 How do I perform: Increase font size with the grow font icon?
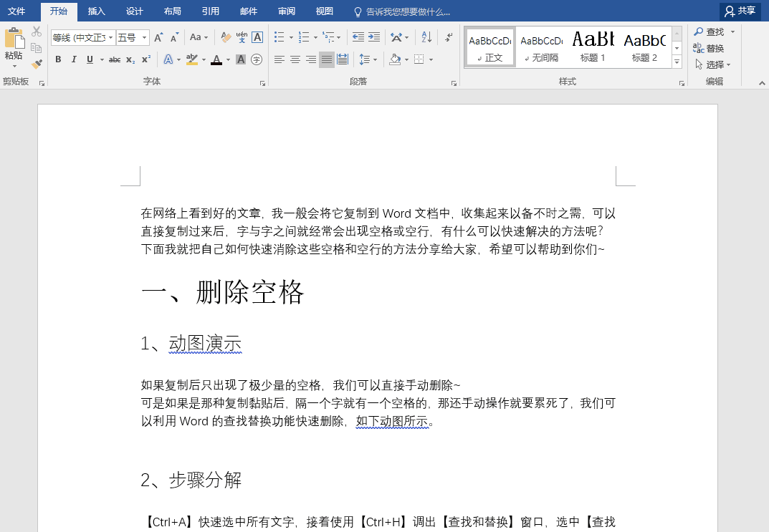[x=158, y=38]
